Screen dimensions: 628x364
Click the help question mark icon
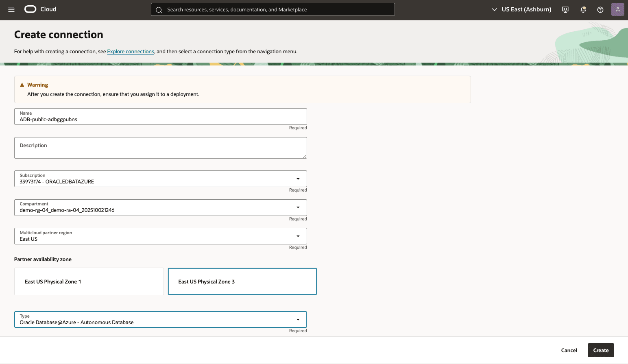point(600,9)
